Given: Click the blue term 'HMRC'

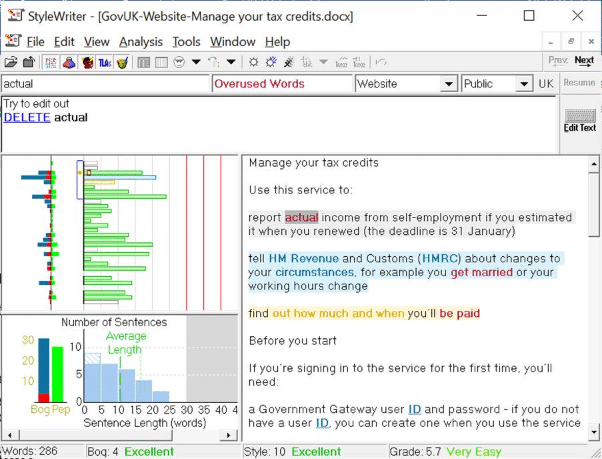Looking at the screenshot, I should coord(440,258).
